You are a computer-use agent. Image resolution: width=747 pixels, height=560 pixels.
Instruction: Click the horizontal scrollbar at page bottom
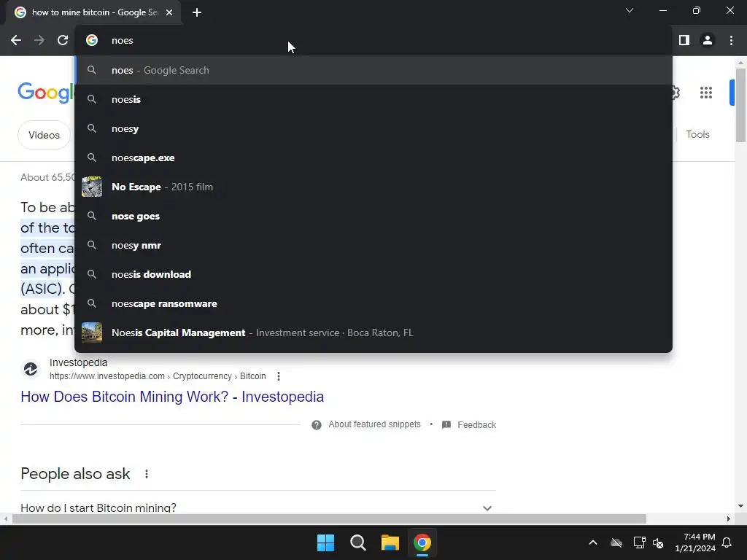329,518
